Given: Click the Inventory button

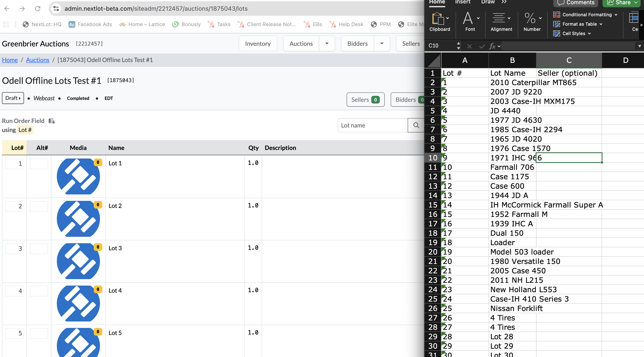Looking at the screenshot, I should (x=258, y=43).
